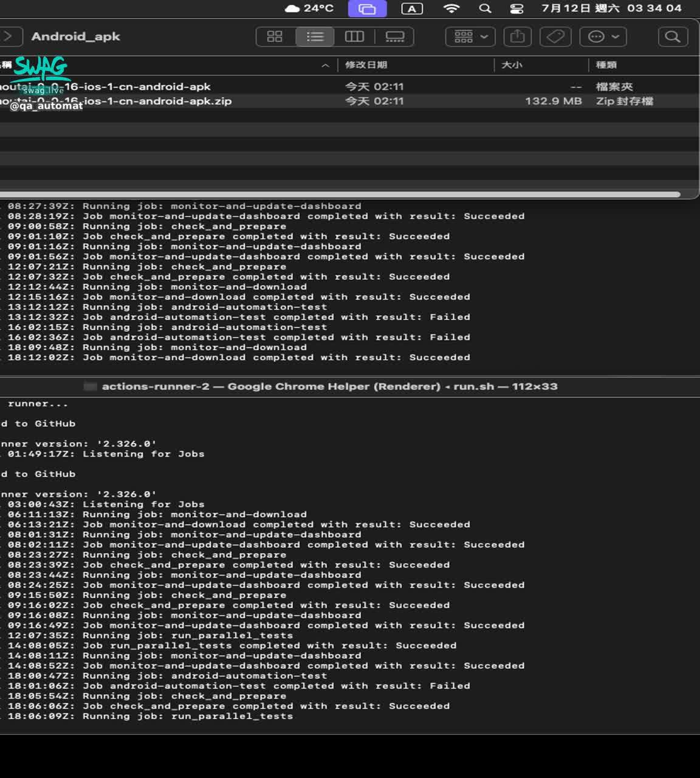Open the screen mirroring menu bar icon
This screenshot has width=700, height=778.
pos(367,9)
